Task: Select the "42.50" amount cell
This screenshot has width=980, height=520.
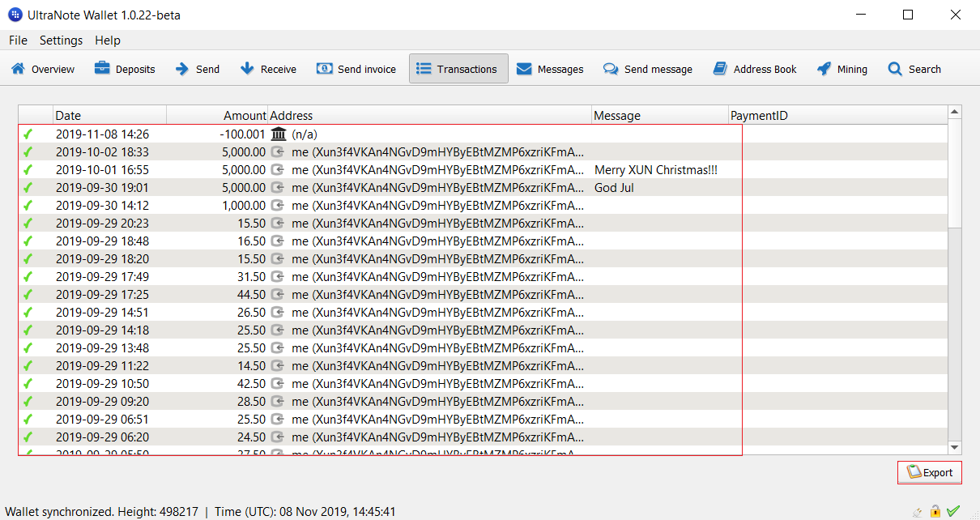Action: point(252,383)
